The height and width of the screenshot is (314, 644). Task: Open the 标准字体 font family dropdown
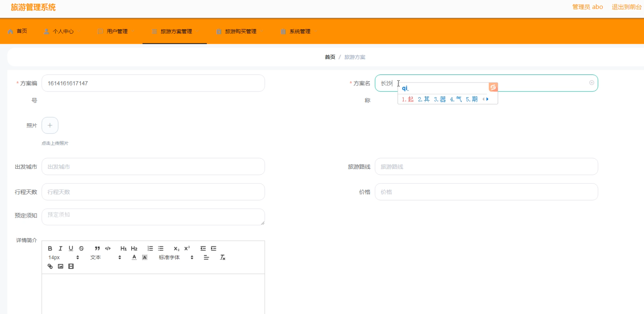[x=176, y=257]
